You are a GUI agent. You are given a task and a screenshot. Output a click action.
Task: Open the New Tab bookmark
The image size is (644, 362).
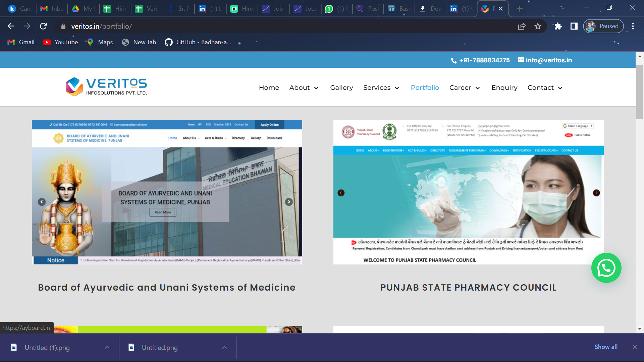[139, 42]
